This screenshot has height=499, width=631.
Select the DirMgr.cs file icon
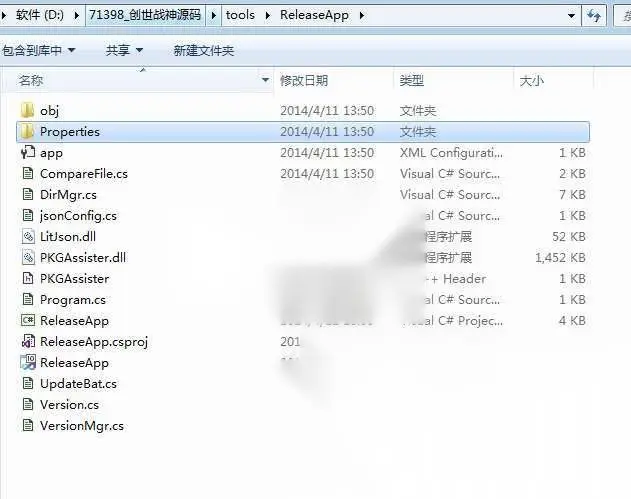[28, 194]
